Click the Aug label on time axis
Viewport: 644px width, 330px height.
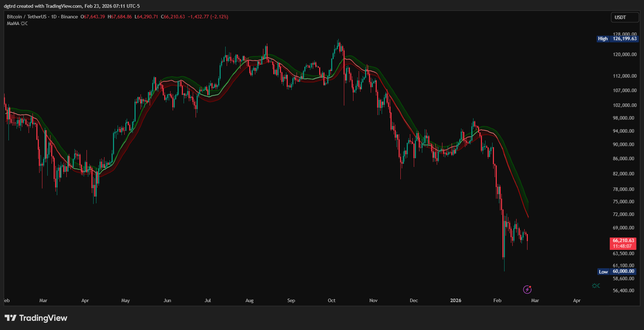coord(250,300)
